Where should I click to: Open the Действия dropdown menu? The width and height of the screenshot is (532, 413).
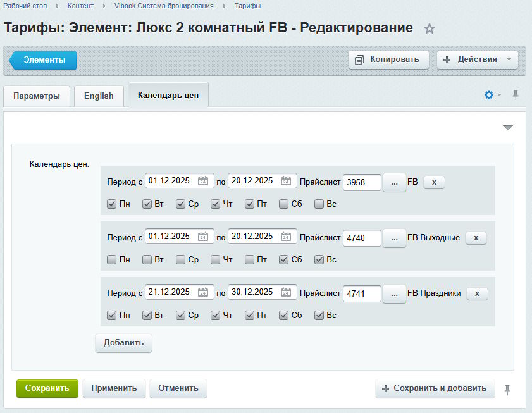click(478, 59)
